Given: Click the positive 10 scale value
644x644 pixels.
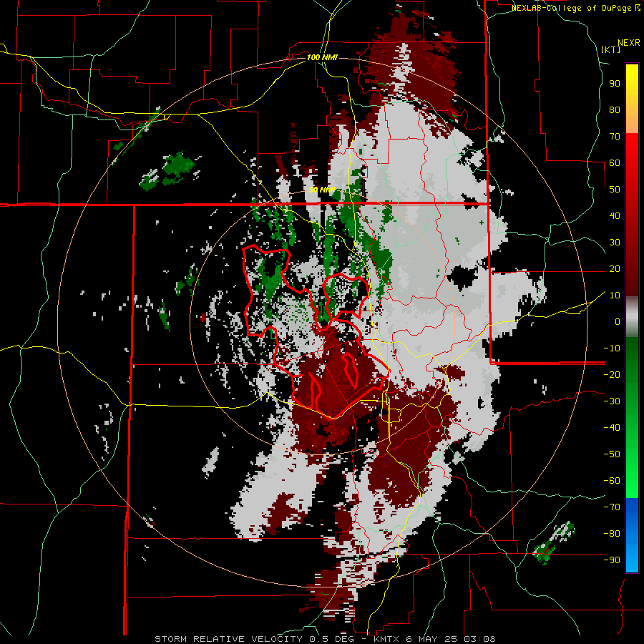Looking at the screenshot, I should pyautogui.click(x=615, y=296).
